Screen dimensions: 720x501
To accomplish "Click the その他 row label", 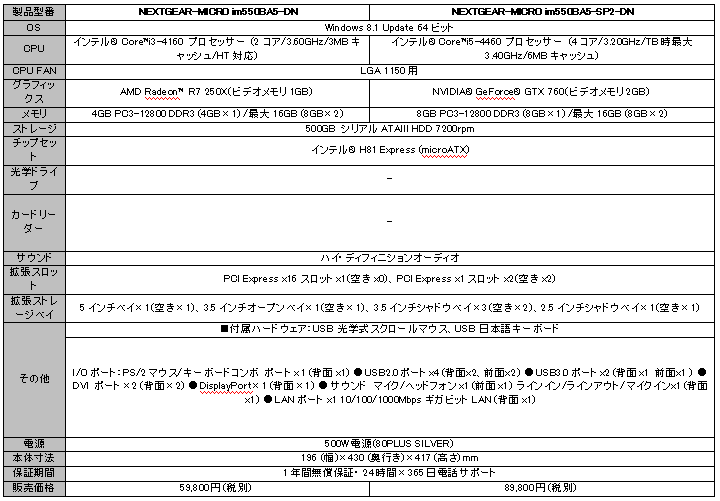I will pyautogui.click(x=34, y=380).
